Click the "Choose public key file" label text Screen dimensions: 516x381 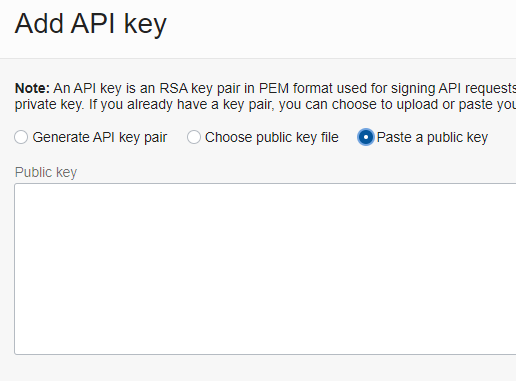pos(272,138)
